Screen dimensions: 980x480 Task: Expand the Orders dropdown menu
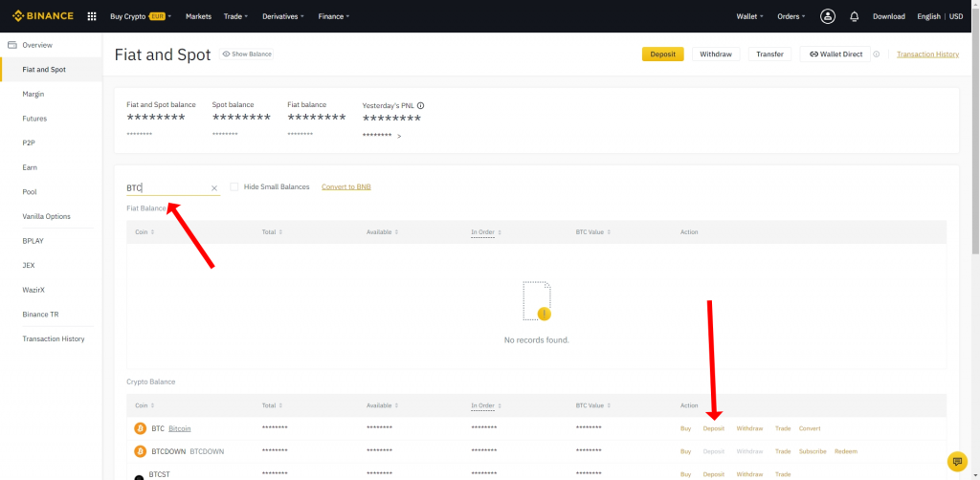(791, 16)
